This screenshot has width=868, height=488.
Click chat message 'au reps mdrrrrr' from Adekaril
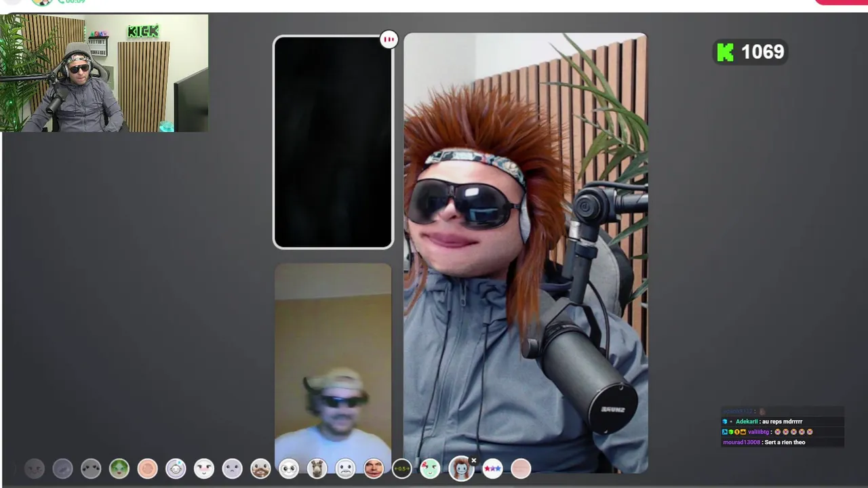[x=782, y=422]
